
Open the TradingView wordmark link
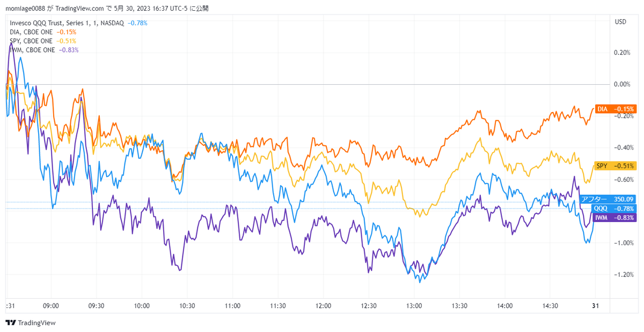tap(37, 323)
